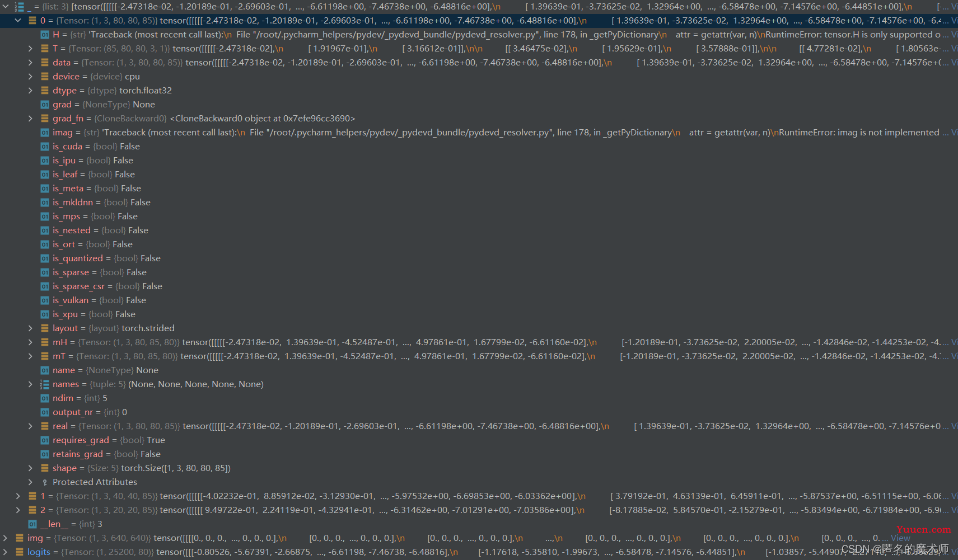
Task: Click the tuple icon beside names
Action: pos(45,384)
